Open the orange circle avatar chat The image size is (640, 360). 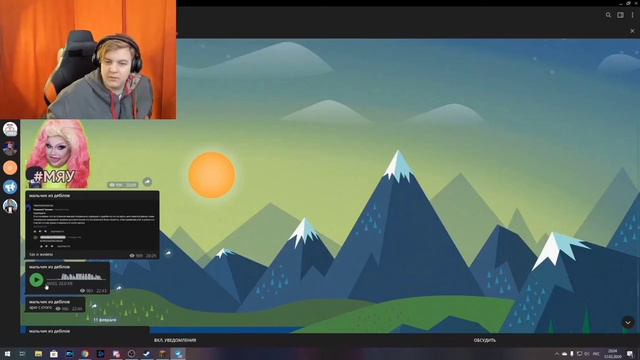coord(10,168)
